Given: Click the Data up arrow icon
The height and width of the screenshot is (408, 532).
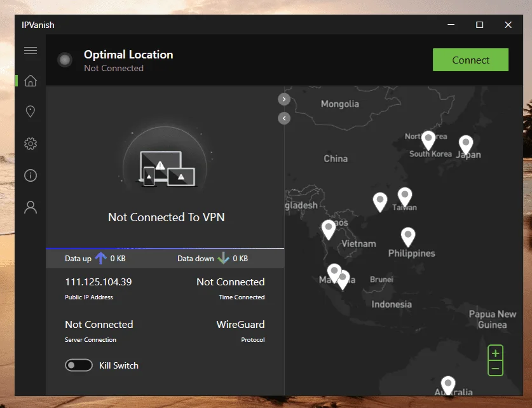Looking at the screenshot, I should pyautogui.click(x=100, y=258).
